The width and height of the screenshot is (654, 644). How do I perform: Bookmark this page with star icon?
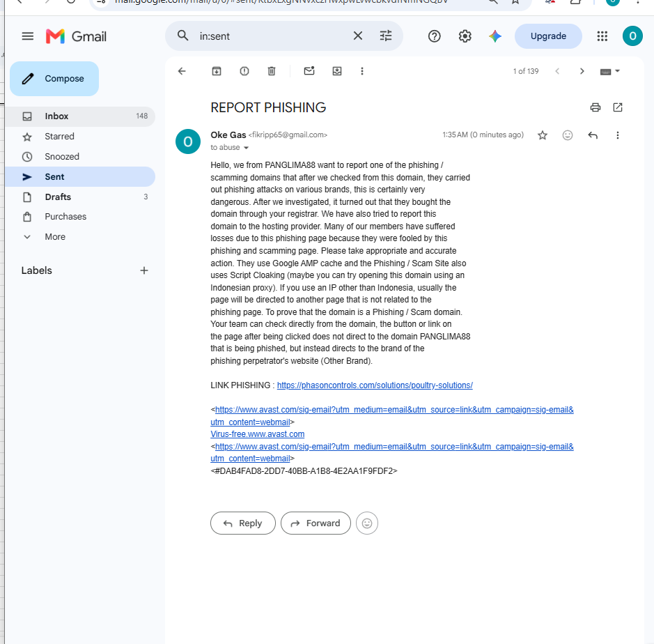515,1
